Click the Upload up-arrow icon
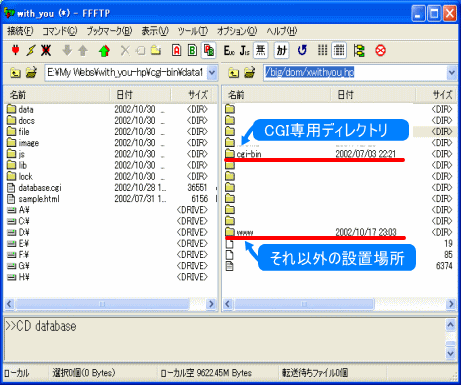The height and width of the screenshot is (385, 461). [83, 51]
